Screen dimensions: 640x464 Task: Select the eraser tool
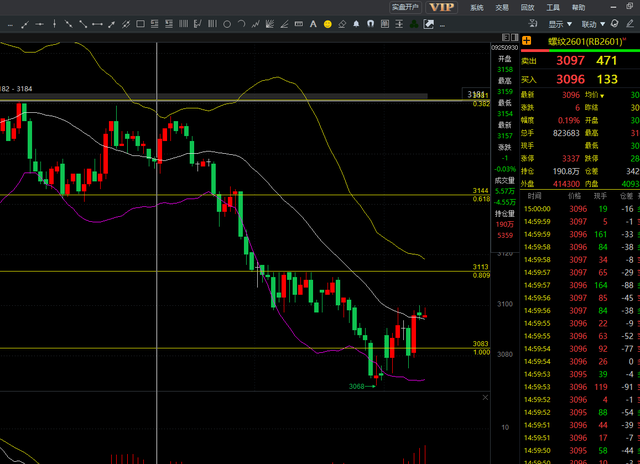click(342, 24)
